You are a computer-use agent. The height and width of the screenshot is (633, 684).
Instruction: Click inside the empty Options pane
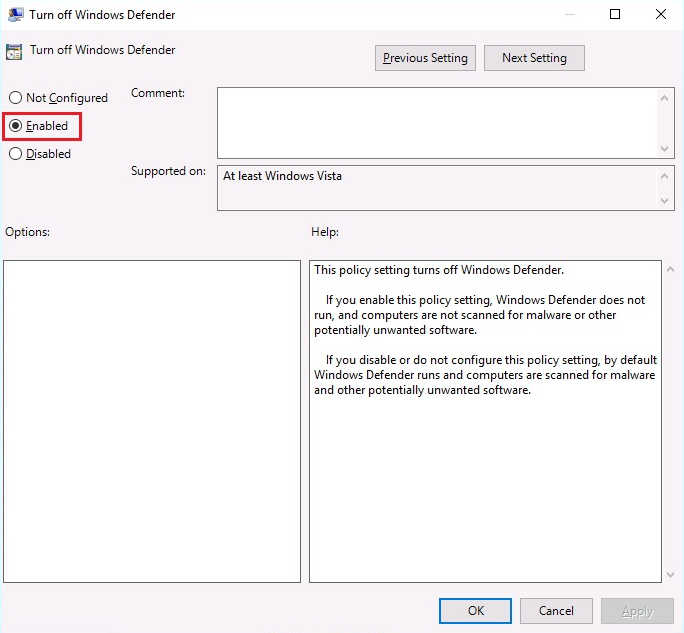[x=152, y=421]
